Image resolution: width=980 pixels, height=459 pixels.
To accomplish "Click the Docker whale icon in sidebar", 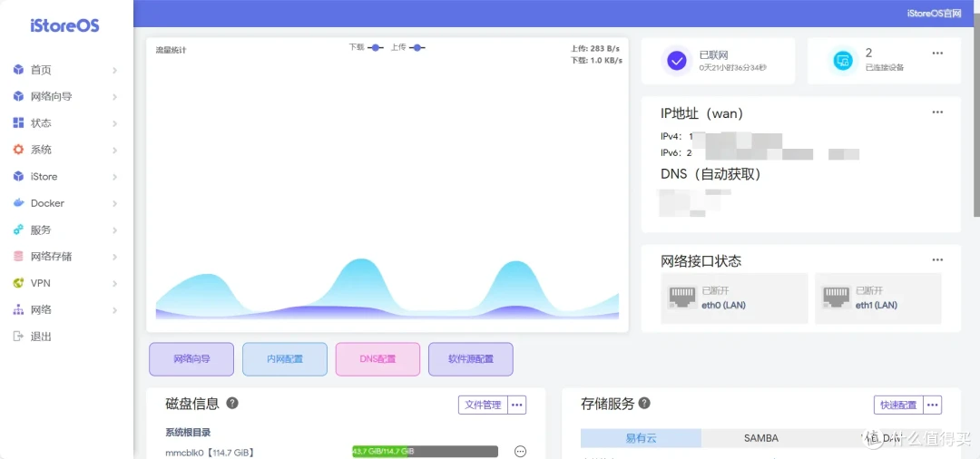I will [x=18, y=203].
